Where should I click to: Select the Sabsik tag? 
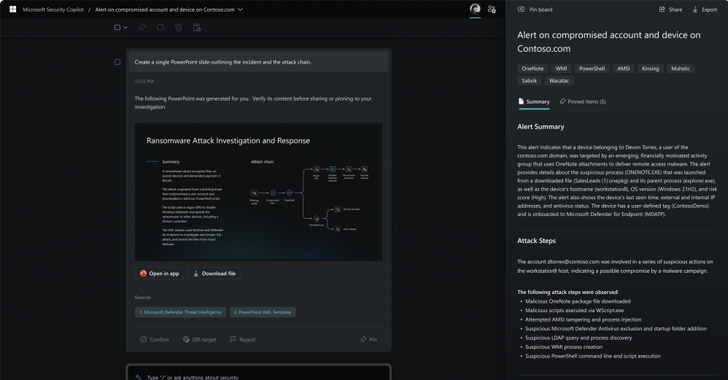529,80
